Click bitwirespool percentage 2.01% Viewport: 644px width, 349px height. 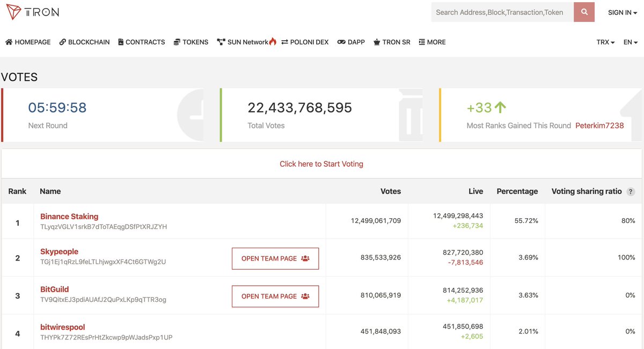click(x=528, y=331)
